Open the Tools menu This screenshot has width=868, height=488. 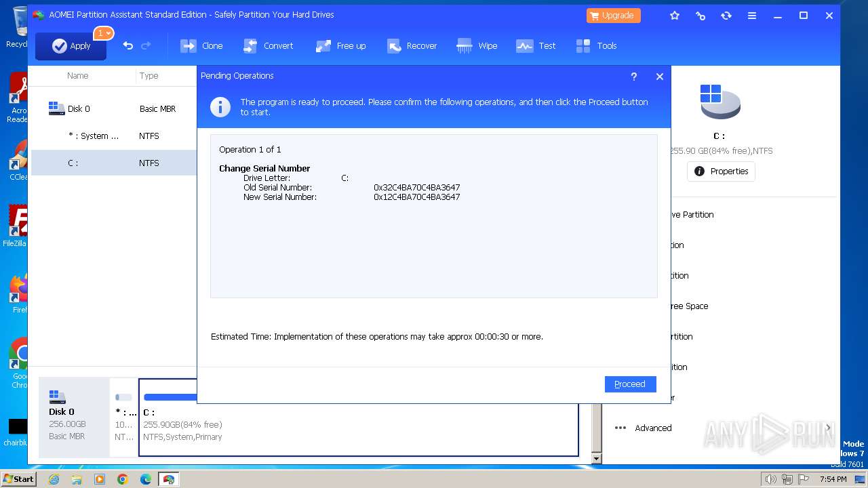click(597, 45)
